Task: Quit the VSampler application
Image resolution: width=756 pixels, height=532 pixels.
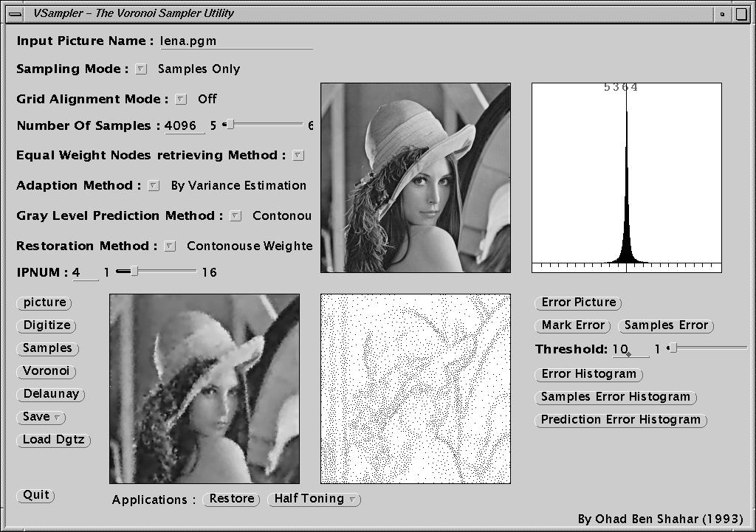Action: coord(35,495)
